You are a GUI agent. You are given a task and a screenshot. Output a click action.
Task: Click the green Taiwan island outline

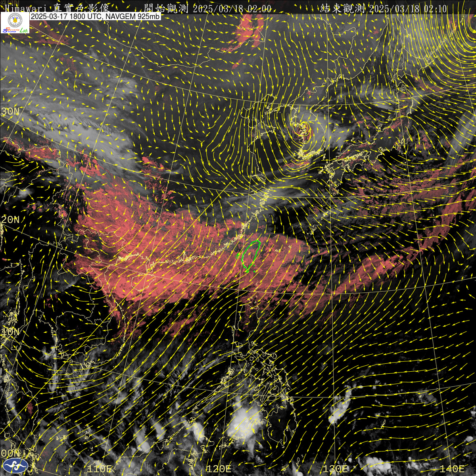(250, 256)
